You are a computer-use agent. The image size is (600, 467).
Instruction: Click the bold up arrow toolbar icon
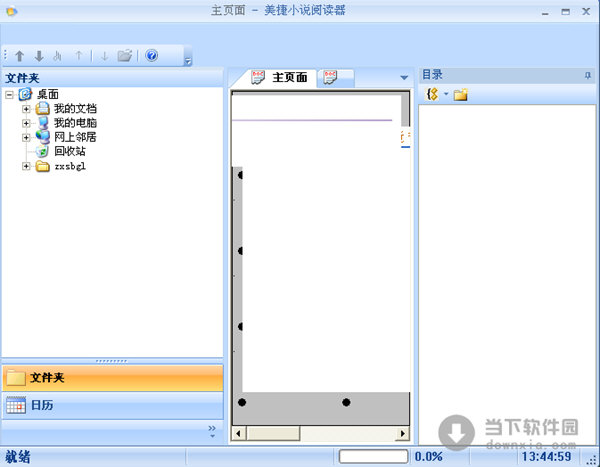click(20, 56)
